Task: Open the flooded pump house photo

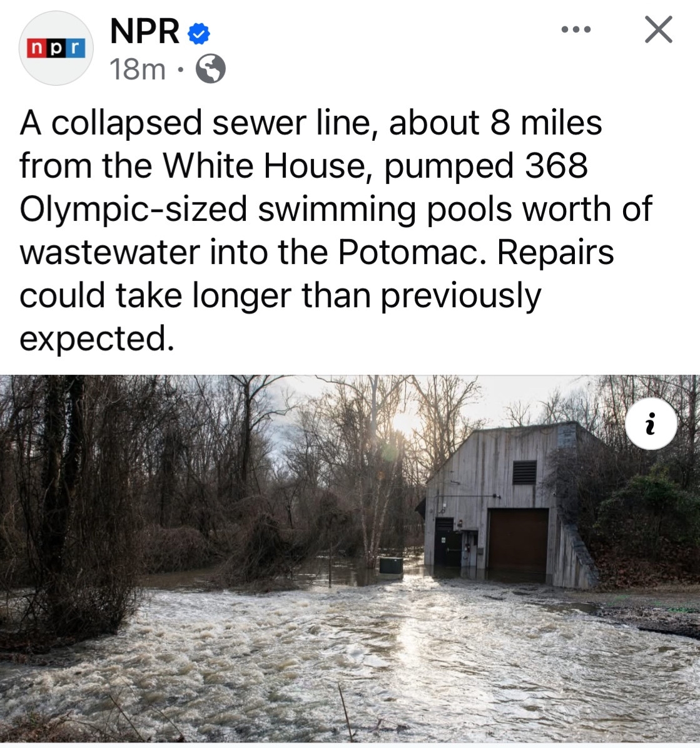Action: 350,558
